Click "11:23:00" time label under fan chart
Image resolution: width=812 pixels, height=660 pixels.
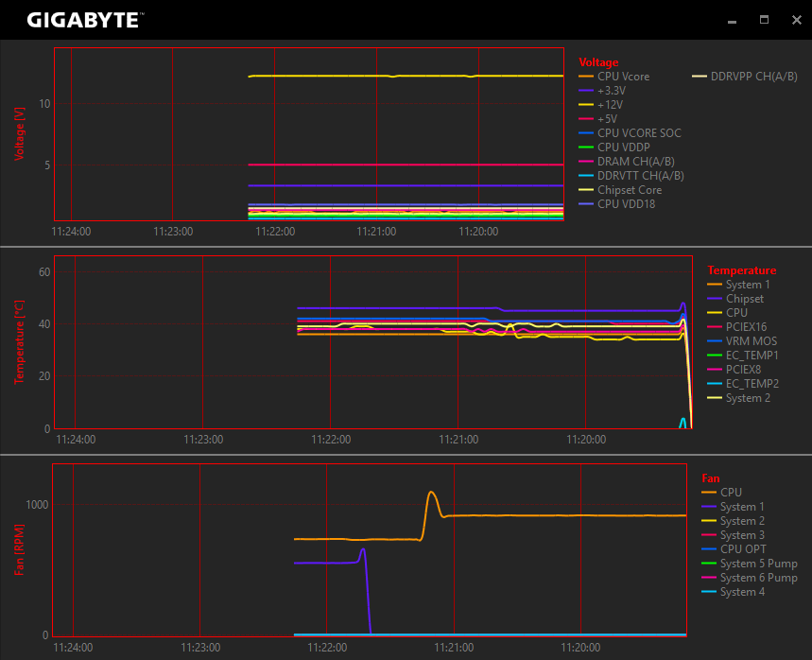tap(200, 648)
